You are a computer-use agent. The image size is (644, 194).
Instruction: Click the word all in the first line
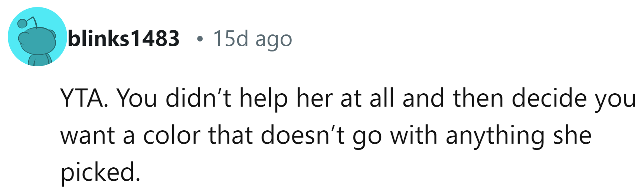tap(383, 98)
